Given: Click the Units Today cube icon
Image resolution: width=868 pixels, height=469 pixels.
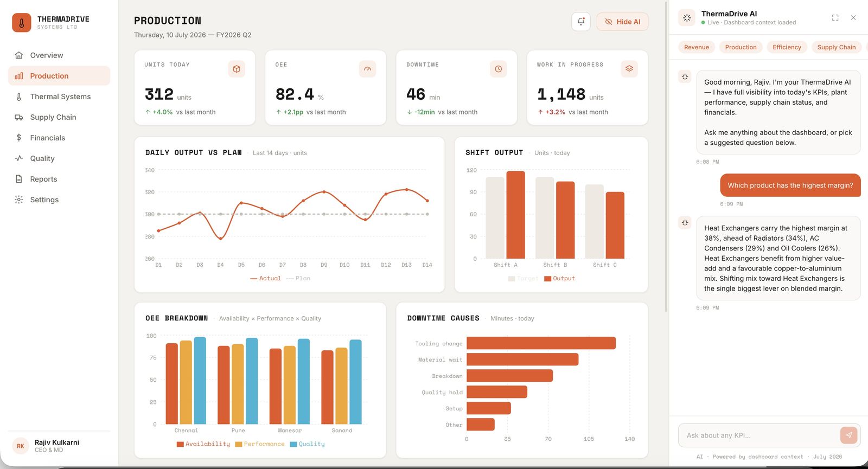Looking at the screenshot, I should (237, 69).
